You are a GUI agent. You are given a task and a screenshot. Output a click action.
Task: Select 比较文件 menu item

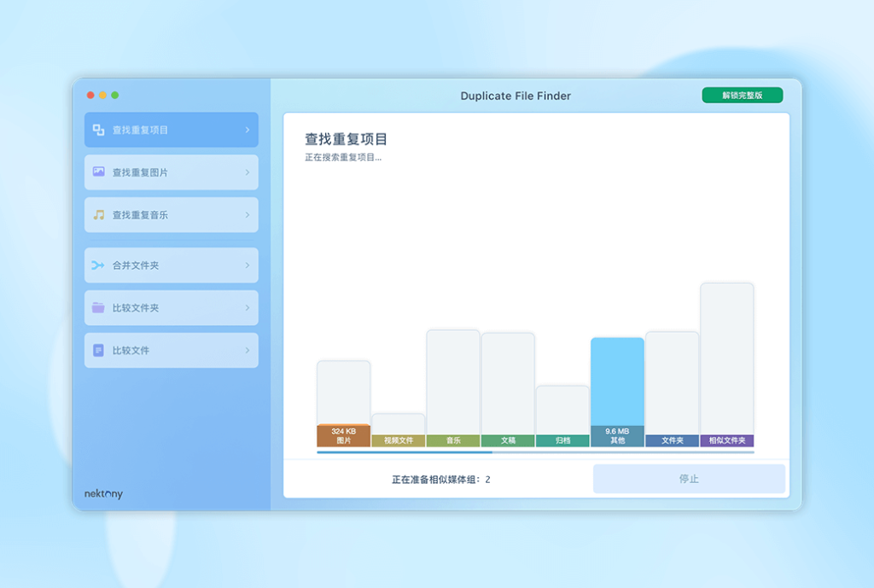171,350
